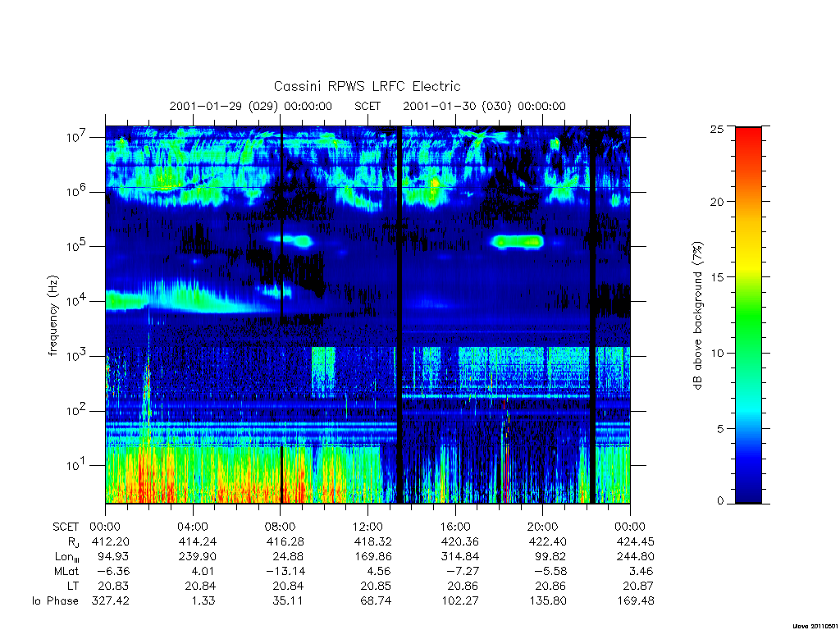The image size is (840, 630).
Task: Click the 100 kHz emission blob near 08:30
Action: [291, 240]
